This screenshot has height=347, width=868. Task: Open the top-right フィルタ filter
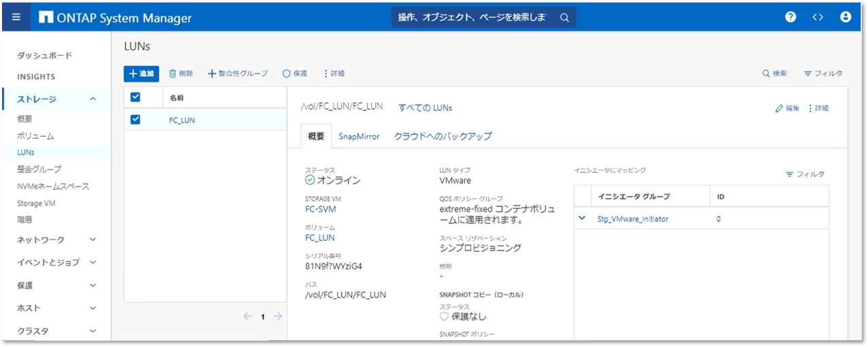(x=823, y=73)
